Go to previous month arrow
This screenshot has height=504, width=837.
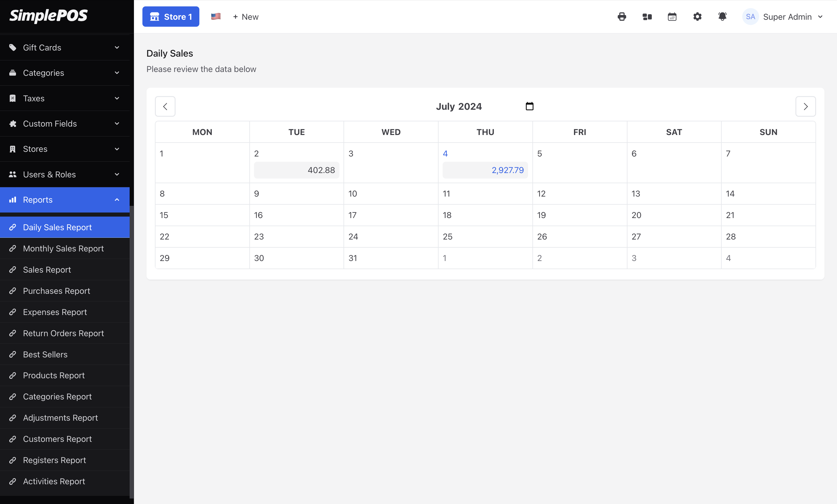(165, 107)
